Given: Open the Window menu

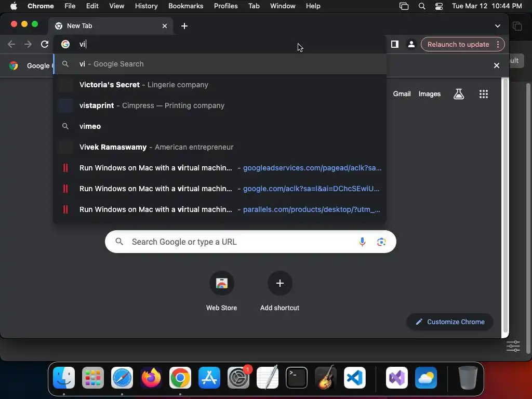Looking at the screenshot, I should click(x=283, y=6).
